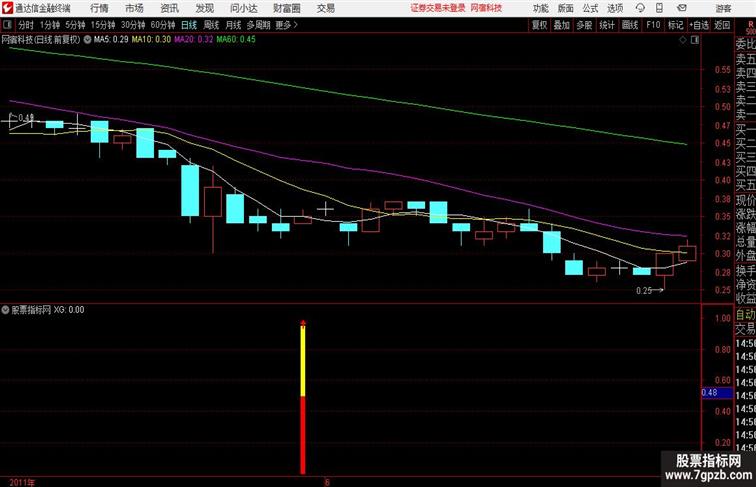
Task: Open the 财富圈 menu
Action: pos(286,8)
